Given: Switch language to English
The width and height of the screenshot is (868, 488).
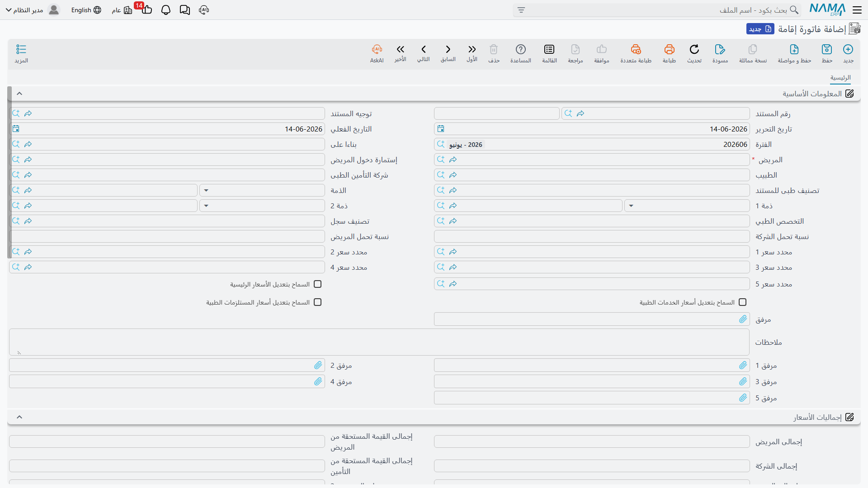Looking at the screenshot, I should [86, 10].
